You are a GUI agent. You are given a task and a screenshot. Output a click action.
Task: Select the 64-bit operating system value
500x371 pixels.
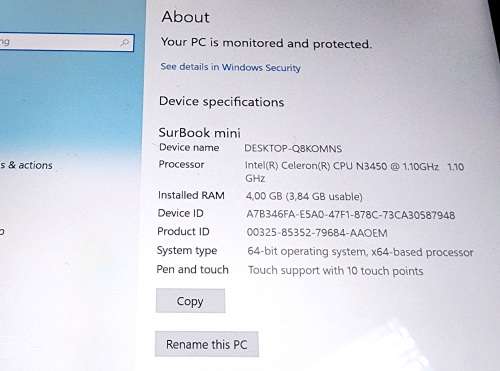[360, 252]
